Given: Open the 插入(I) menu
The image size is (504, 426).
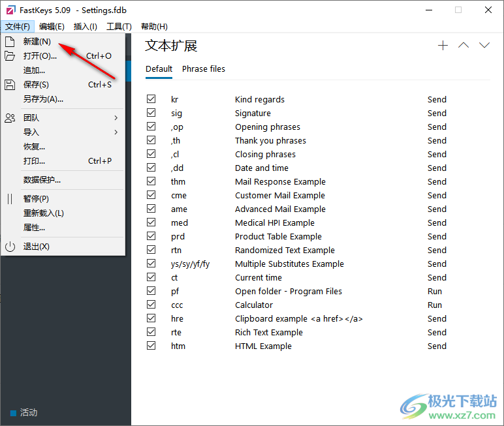Looking at the screenshot, I should click(85, 27).
